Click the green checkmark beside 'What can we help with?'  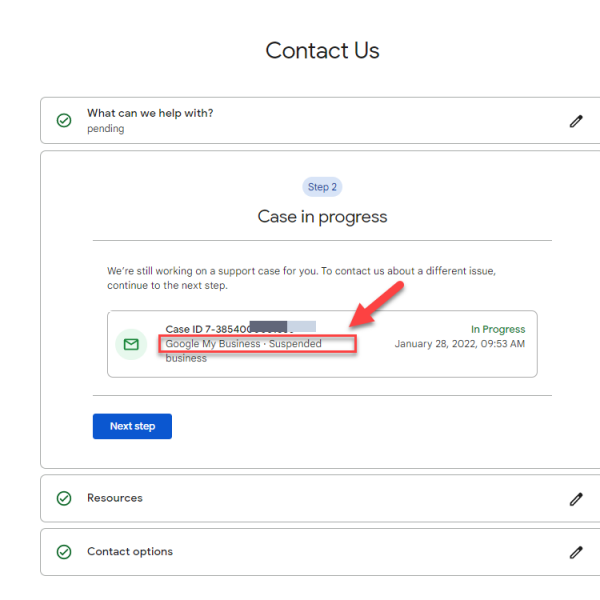[64, 121]
